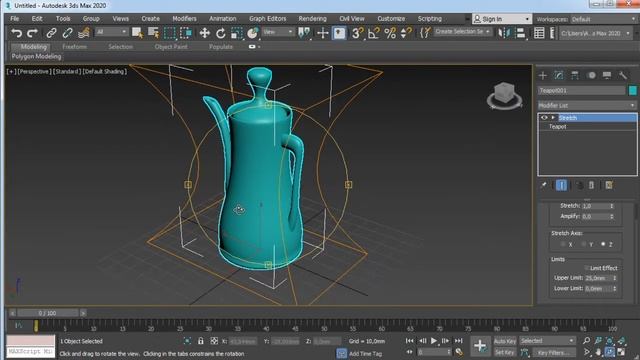
Task: Click Remove Modifier trash icon
Action: pos(591,185)
